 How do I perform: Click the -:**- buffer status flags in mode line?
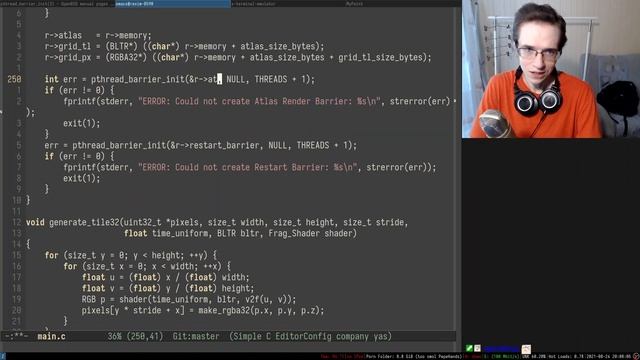coord(16,337)
